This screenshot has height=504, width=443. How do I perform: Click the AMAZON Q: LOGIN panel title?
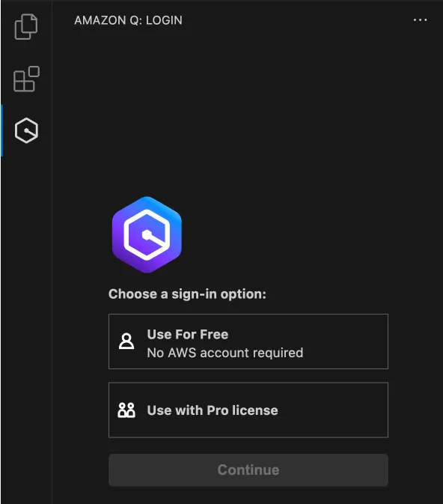[x=128, y=20]
